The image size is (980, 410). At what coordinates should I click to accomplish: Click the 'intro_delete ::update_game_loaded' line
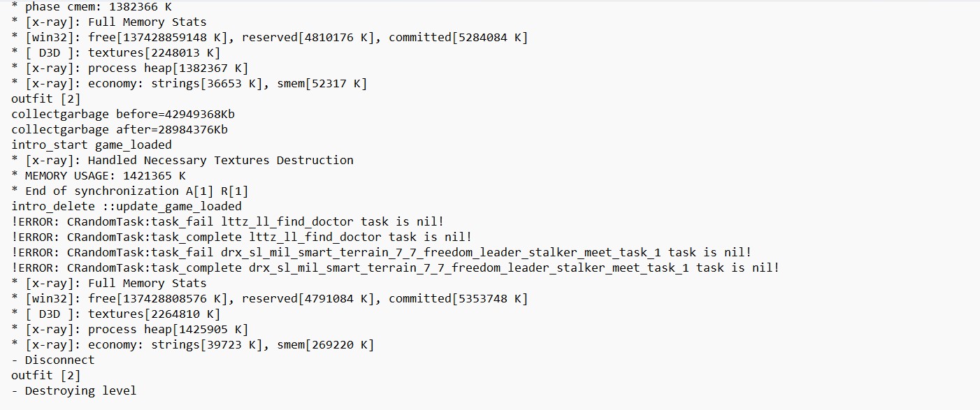[127, 207]
